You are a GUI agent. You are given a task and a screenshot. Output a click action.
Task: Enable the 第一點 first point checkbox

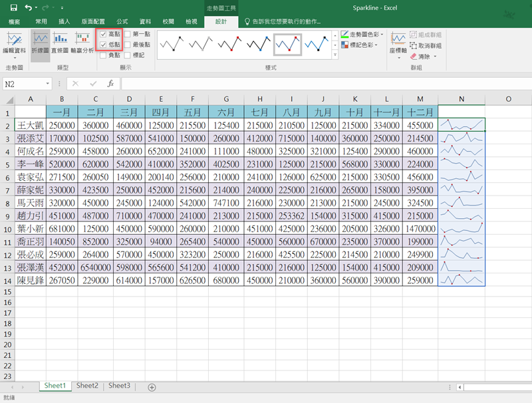(127, 34)
